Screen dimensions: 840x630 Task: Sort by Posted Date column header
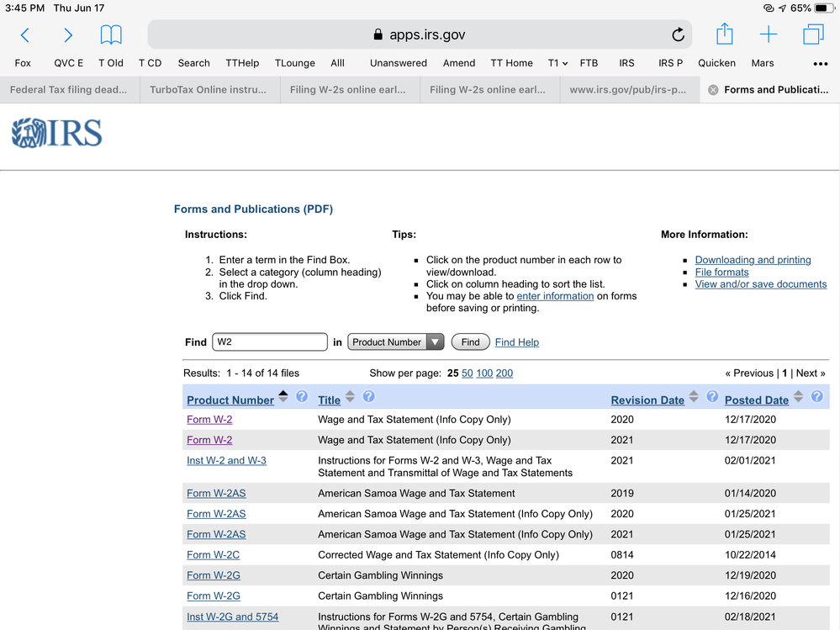[x=757, y=400]
